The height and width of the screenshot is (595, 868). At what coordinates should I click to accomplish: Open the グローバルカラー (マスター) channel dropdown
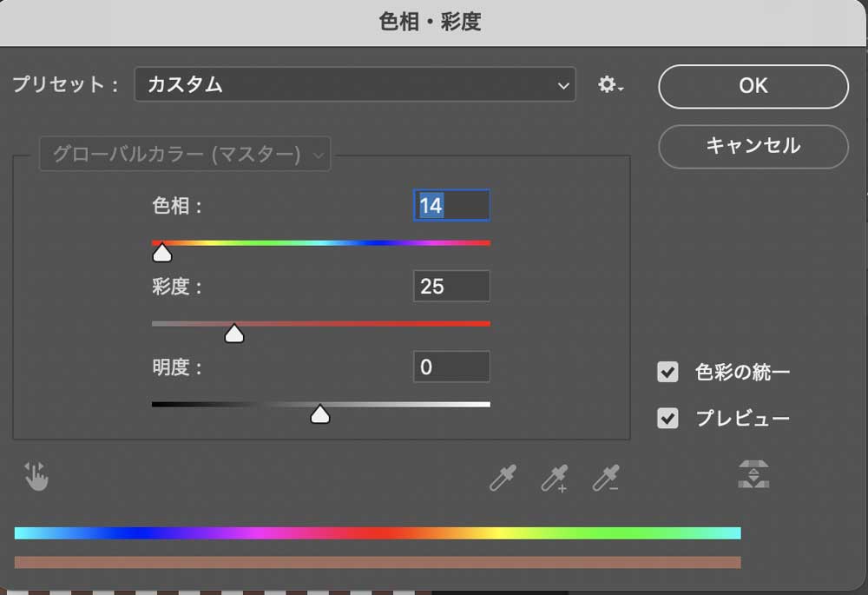coord(185,155)
